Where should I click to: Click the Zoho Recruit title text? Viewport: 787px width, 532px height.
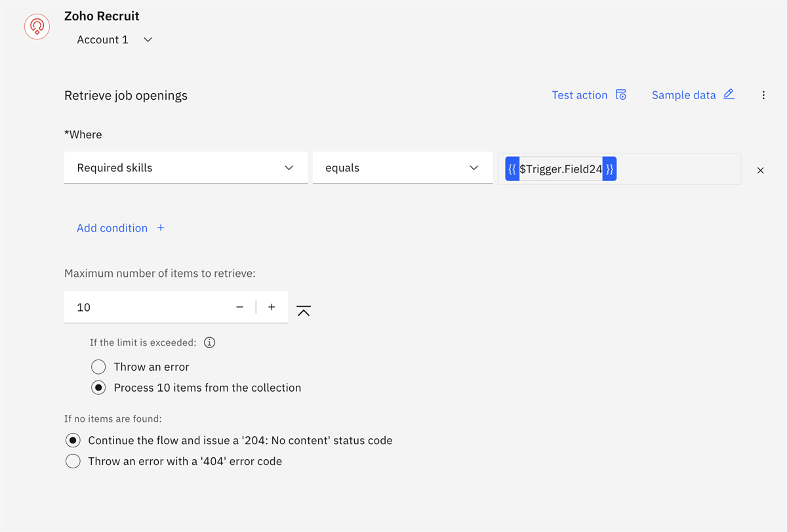[x=102, y=16]
